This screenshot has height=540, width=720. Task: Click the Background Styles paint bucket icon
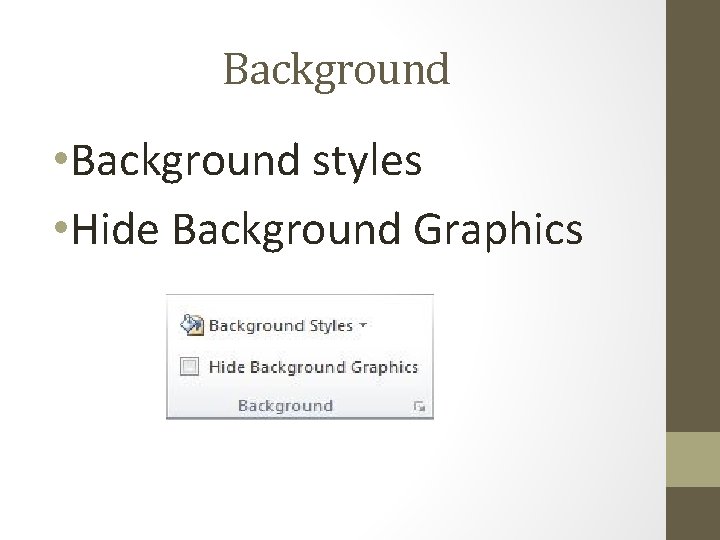click(x=192, y=325)
